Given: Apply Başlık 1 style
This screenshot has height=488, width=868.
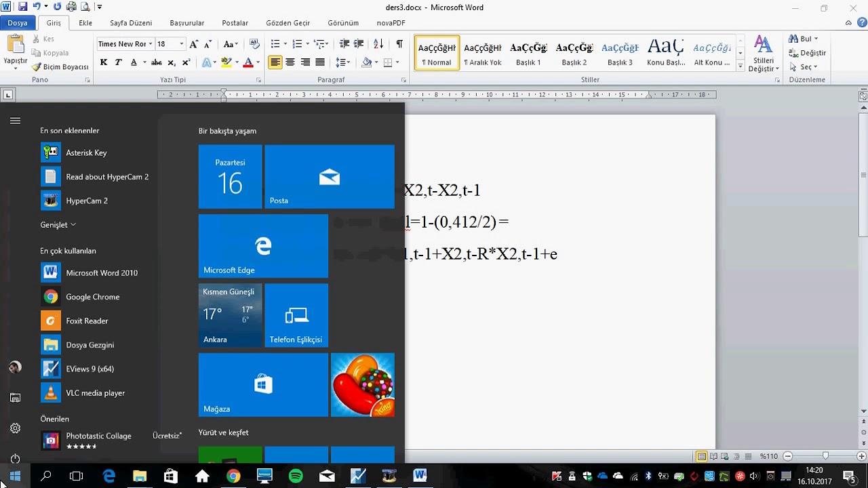Looking at the screenshot, I should tap(528, 54).
